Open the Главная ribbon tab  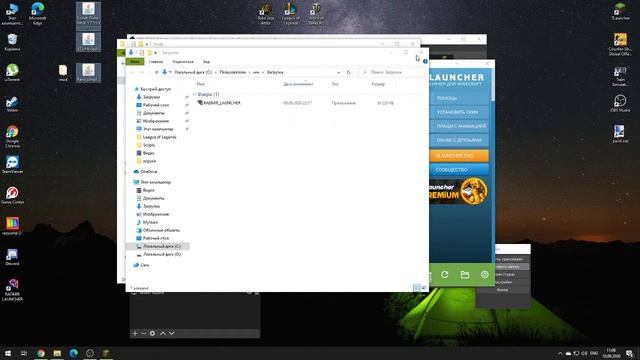(156, 62)
